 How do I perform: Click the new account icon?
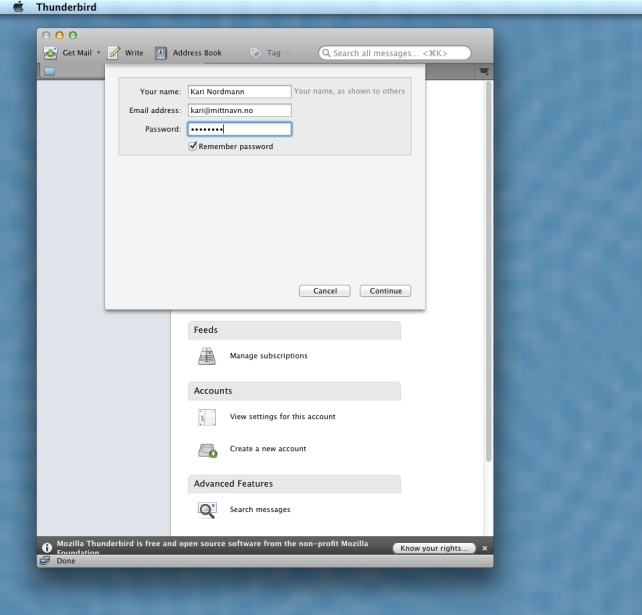coord(208,450)
